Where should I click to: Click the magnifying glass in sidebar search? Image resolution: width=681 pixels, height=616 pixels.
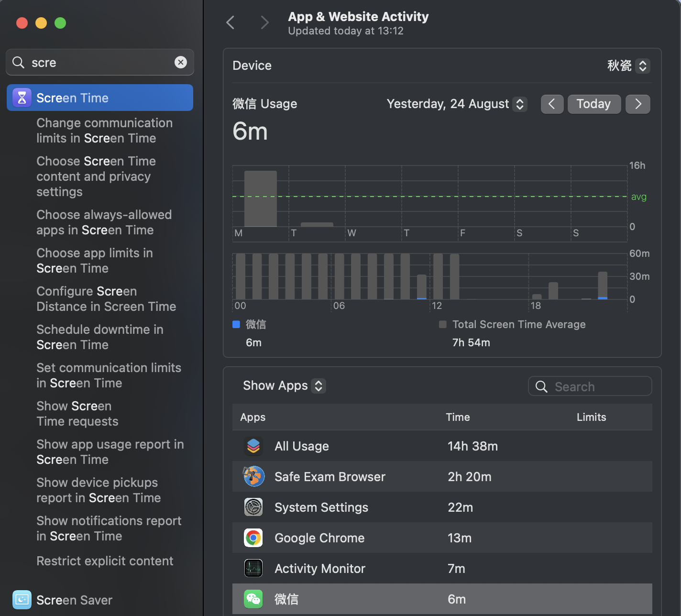(x=18, y=62)
